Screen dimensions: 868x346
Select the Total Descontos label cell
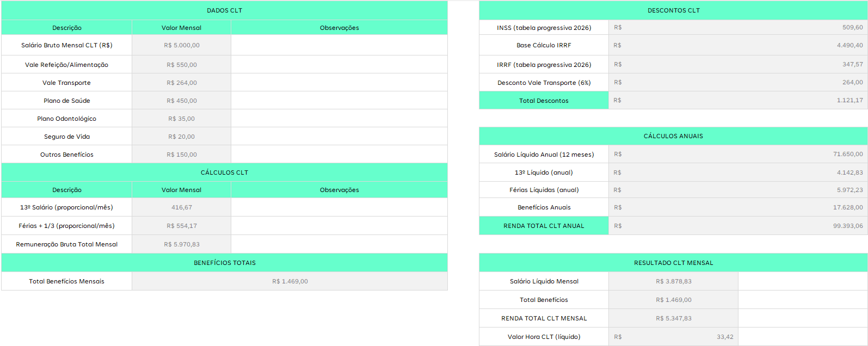click(544, 101)
